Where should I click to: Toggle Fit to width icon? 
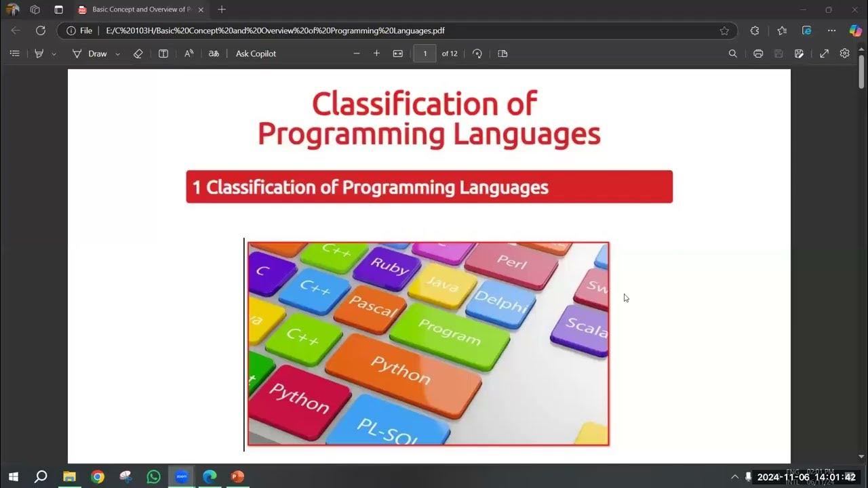pos(398,54)
